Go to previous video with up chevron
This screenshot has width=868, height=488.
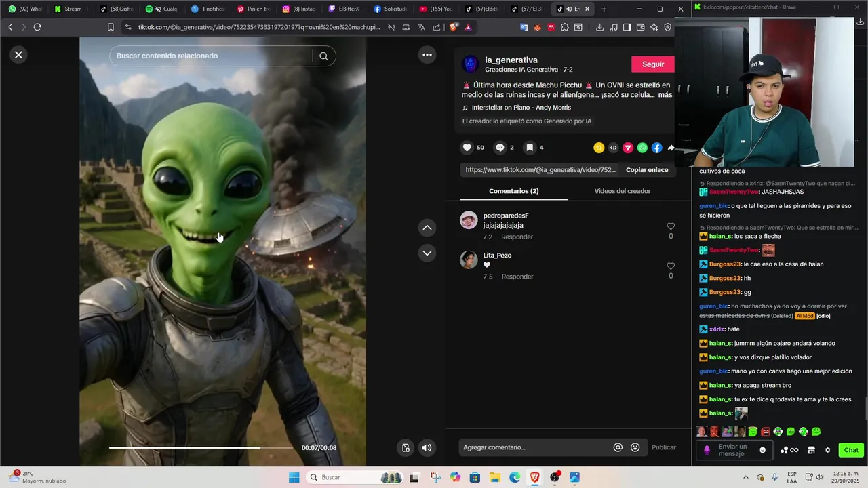coord(427,228)
